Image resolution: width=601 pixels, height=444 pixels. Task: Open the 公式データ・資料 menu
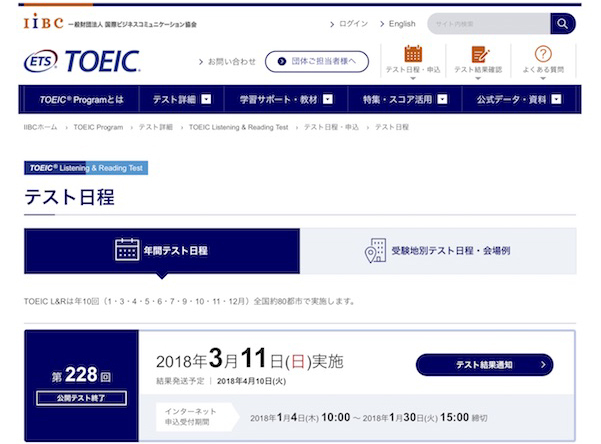click(511, 100)
